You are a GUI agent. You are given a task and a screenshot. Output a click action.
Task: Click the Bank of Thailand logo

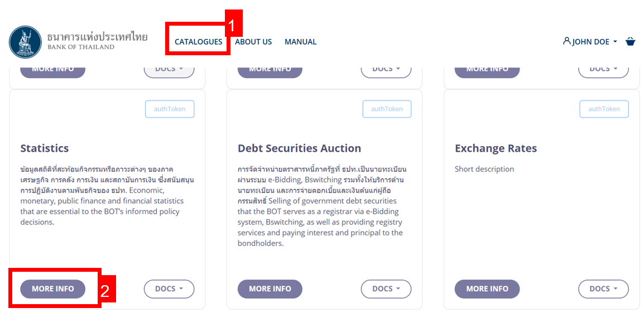tap(25, 42)
